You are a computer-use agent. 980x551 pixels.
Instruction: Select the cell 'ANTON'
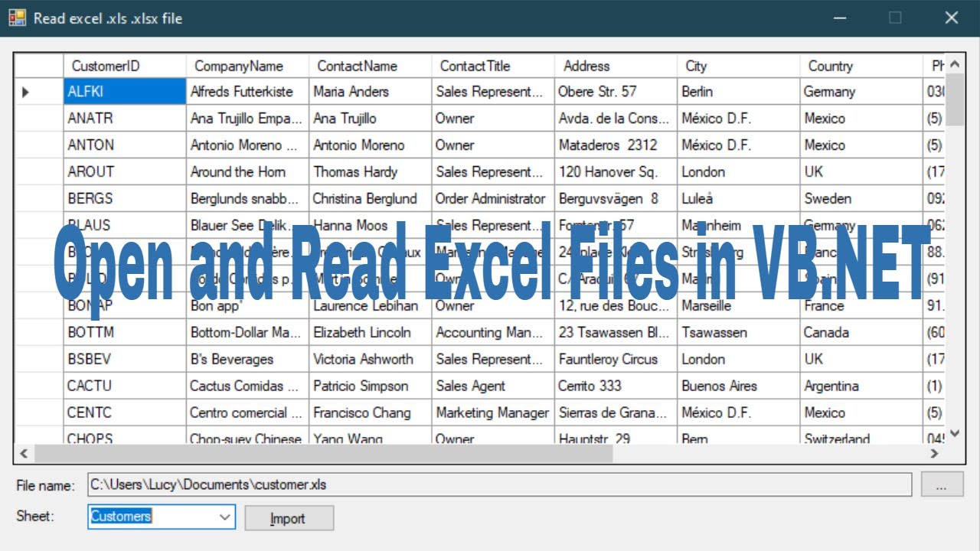[x=125, y=145]
